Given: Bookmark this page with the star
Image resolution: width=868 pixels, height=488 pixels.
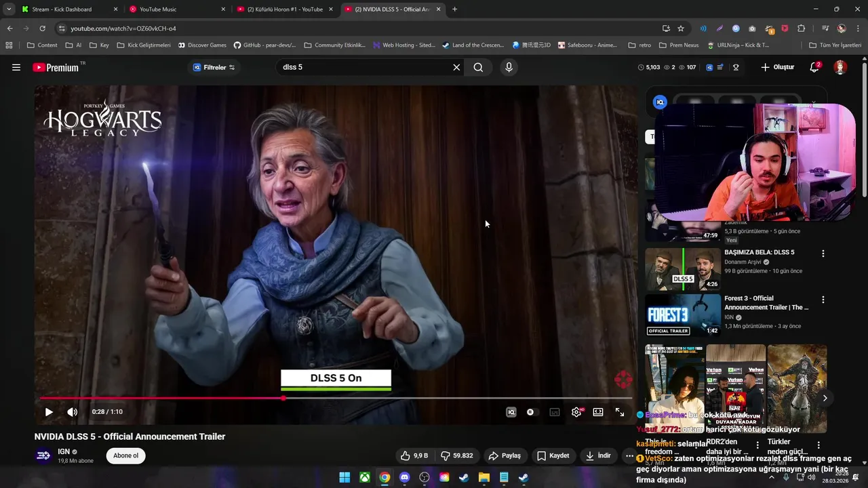Looking at the screenshot, I should (681, 28).
